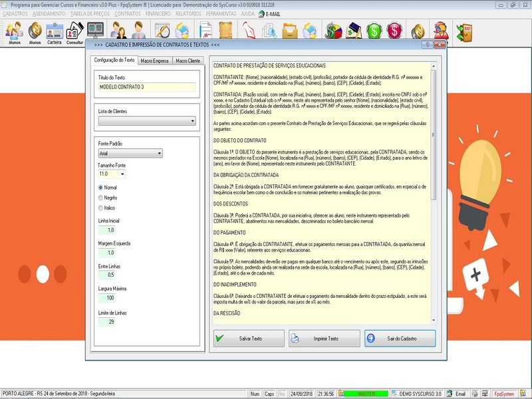Click the Entre Linhas value field
Image resolution: width=532 pixels, height=399 pixels.
[x=106, y=275]
